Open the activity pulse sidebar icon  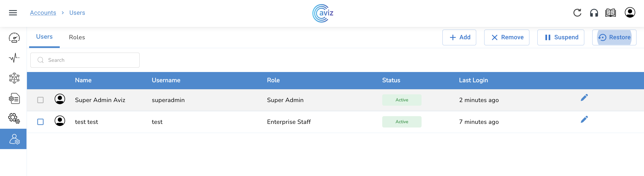pyautogui.click(x=14, y=58)
